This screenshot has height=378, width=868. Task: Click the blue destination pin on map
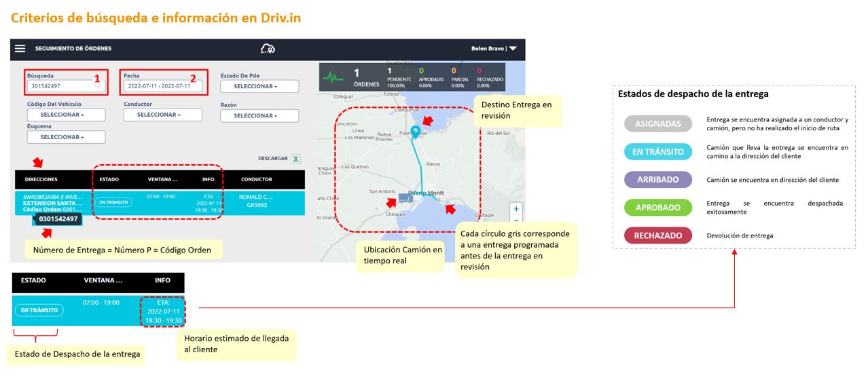coord(415,132)
